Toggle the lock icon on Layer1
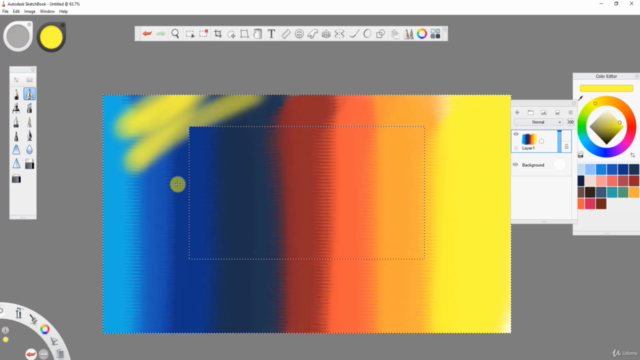Screen dimensions: 640x360 (x=567, y=147)
